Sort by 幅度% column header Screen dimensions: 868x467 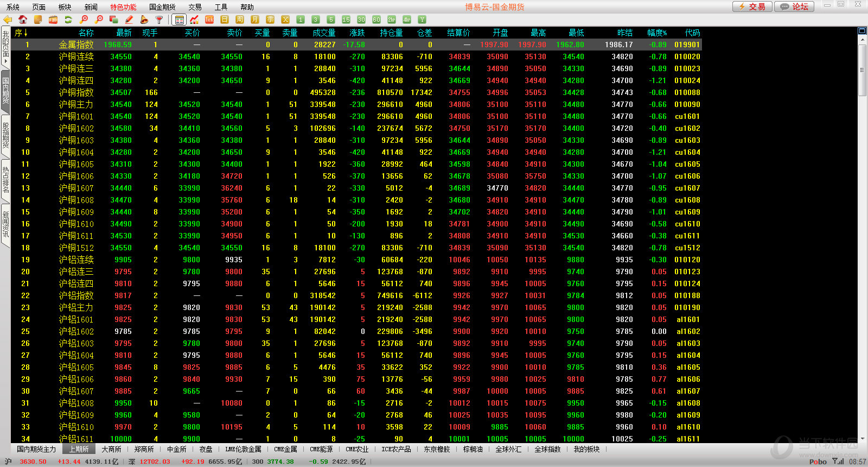coord(657,33)
